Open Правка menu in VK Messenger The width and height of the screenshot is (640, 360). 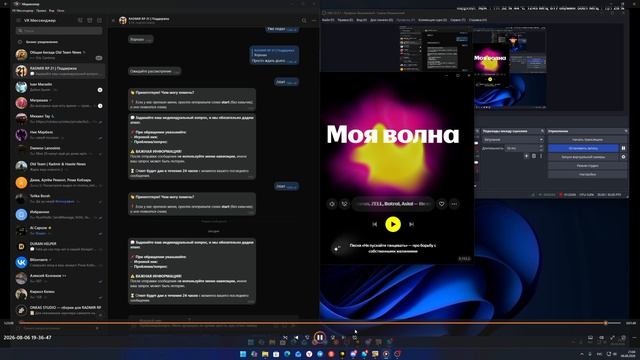point(41,11)
